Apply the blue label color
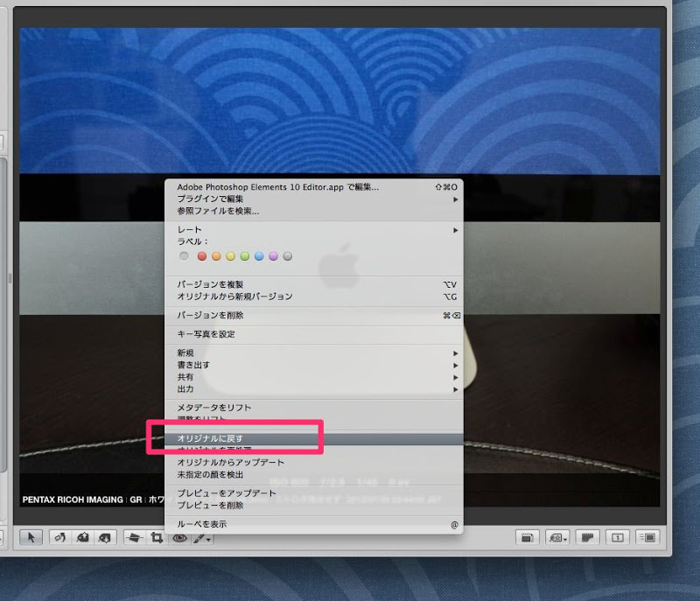The height and width of the screenshot is (601, 700). click(x=259, y=256)
